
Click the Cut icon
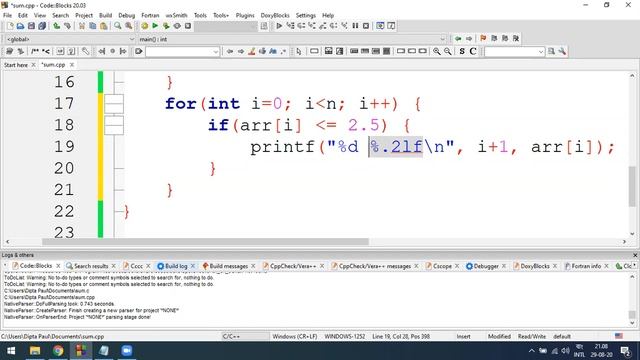click(x=82, y=26)
